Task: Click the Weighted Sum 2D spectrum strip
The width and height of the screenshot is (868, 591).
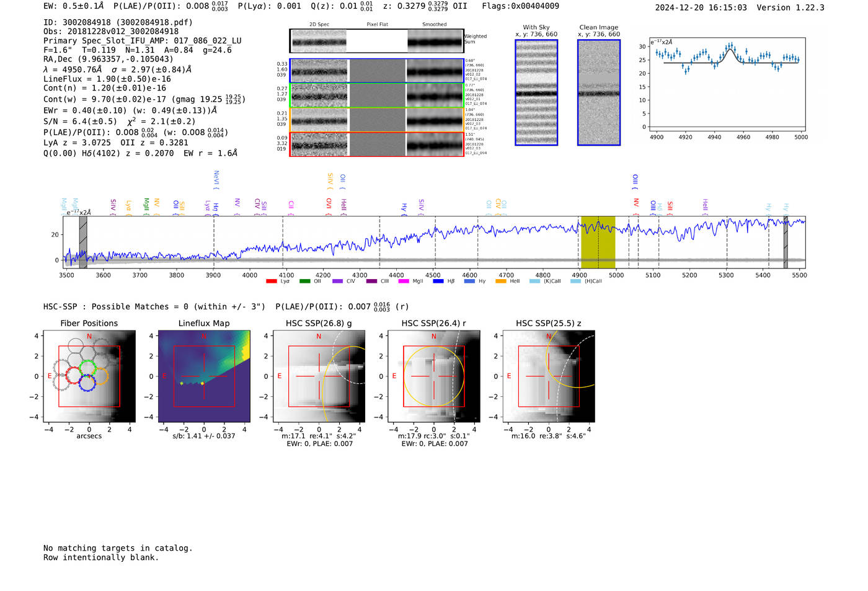Action: coord(377,41)
